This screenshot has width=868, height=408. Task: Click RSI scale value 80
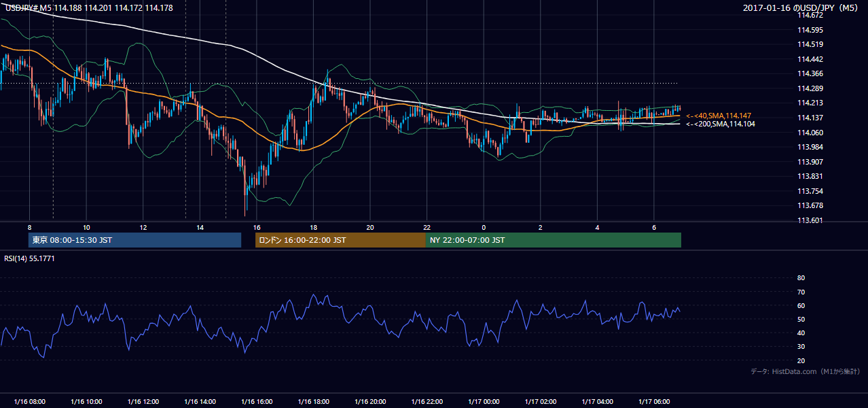801,278
